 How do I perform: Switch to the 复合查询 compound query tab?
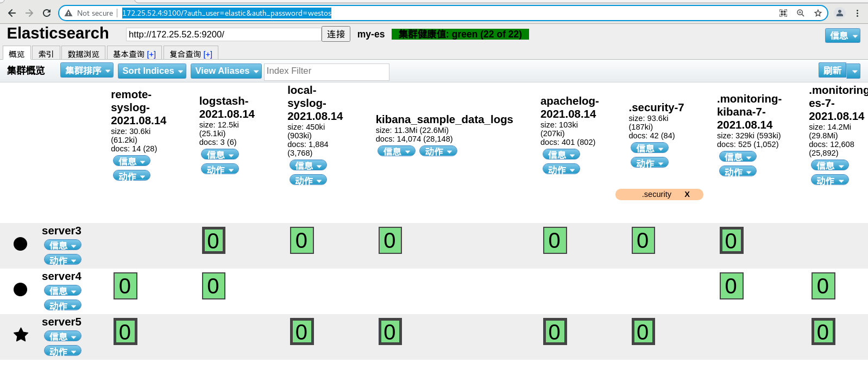coord(185,54)
